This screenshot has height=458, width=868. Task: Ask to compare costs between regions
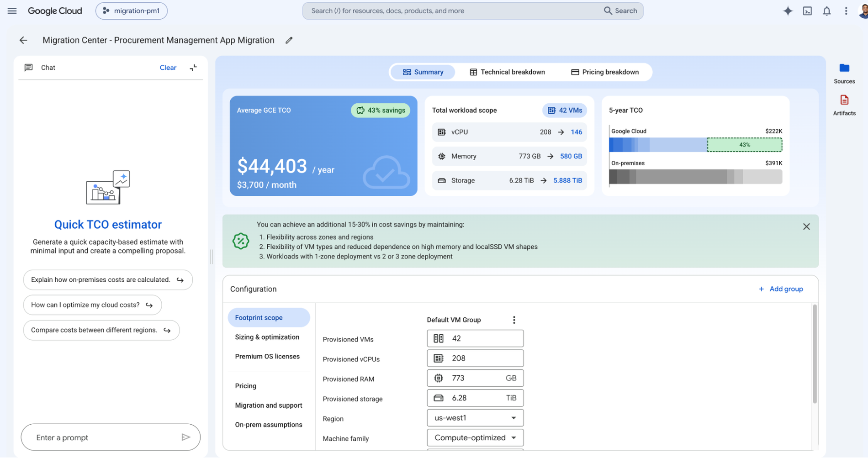click(101, 330)
